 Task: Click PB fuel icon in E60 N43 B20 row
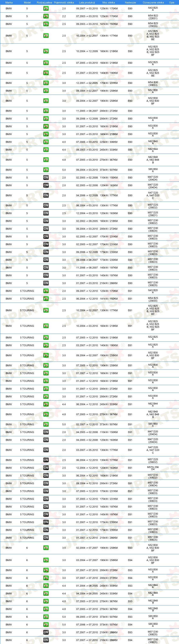(x=46, y=8)
